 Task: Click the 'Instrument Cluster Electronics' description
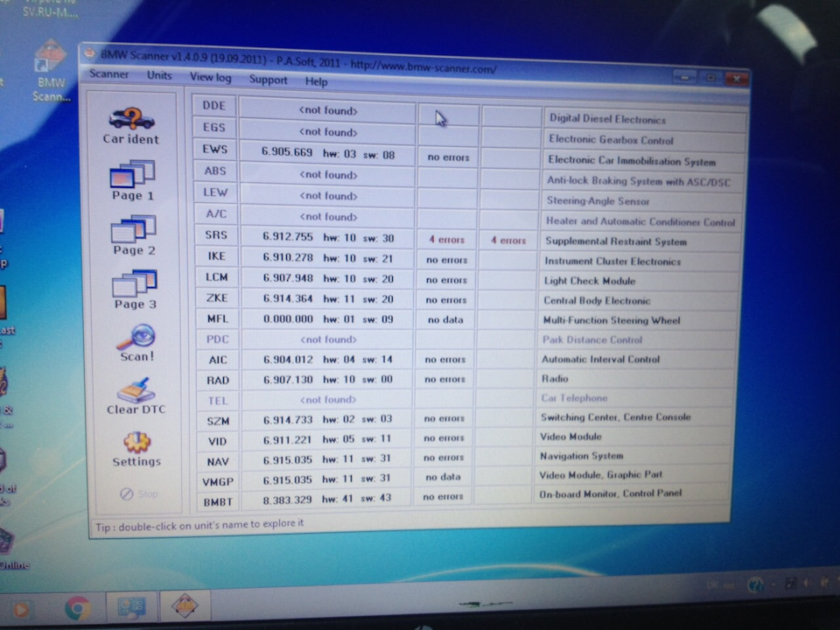pos(612,262)
